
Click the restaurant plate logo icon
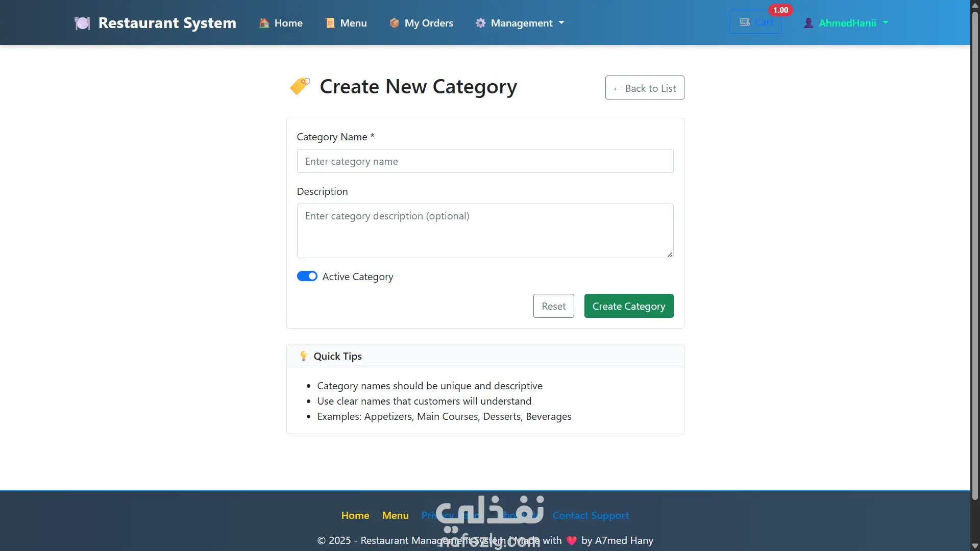tap(82, 23)
